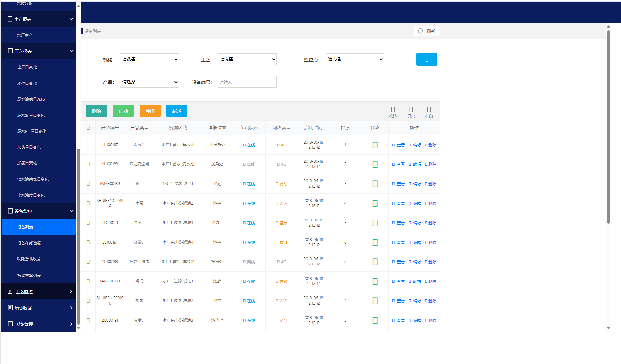Screen dimensions: 621x364
Task: Click the blue 新增 button
Action: [177, 111]
